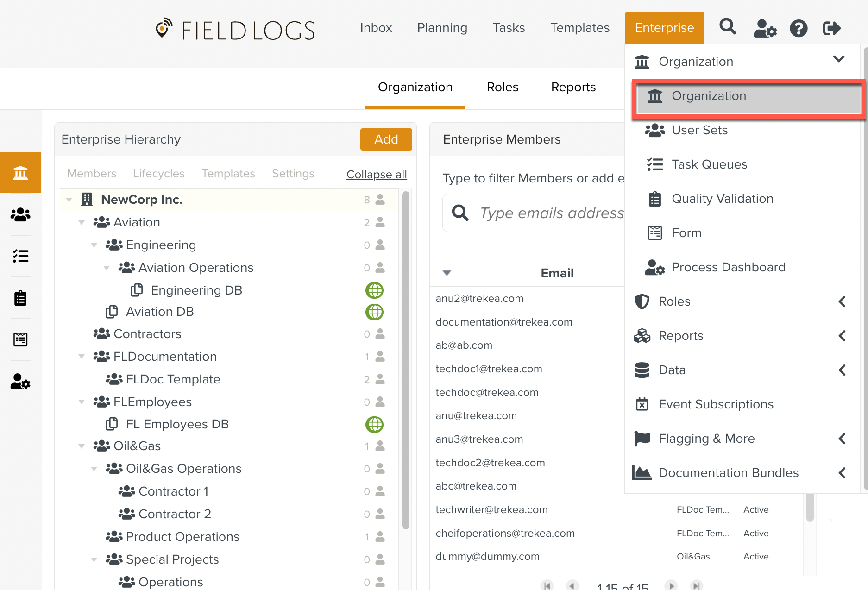Viewport: 868px width, 590px height.
Task: Switch to the Roles tab
Action: [x=502, y=87]
